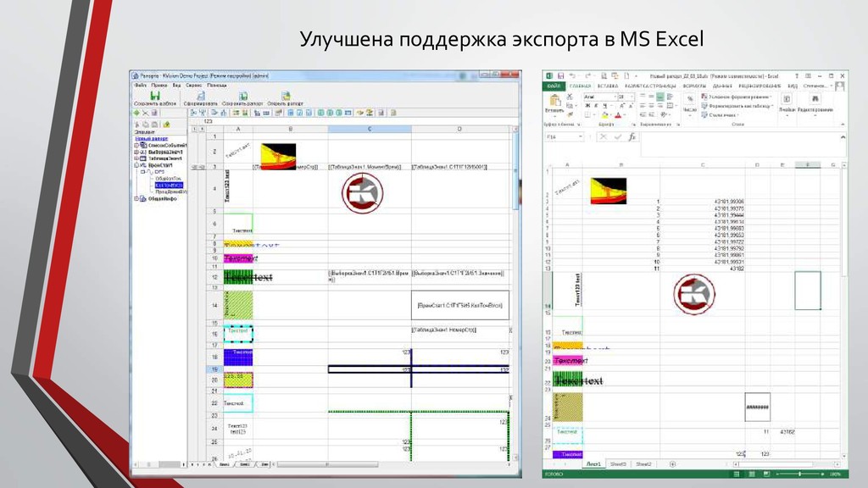Viewport: 868px width, 488px height.
Task: Click the fx insert function icon
Action: click(x=632, y=136)
